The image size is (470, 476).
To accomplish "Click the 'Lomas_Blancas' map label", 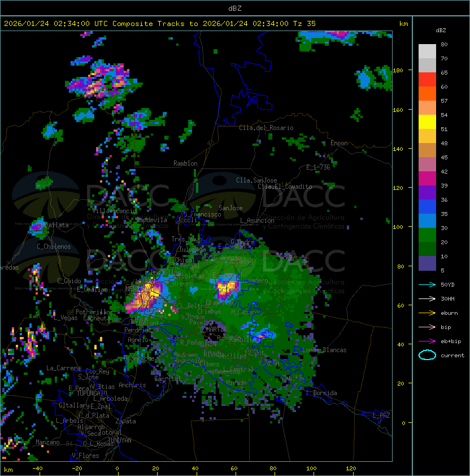I will point(324,350).
